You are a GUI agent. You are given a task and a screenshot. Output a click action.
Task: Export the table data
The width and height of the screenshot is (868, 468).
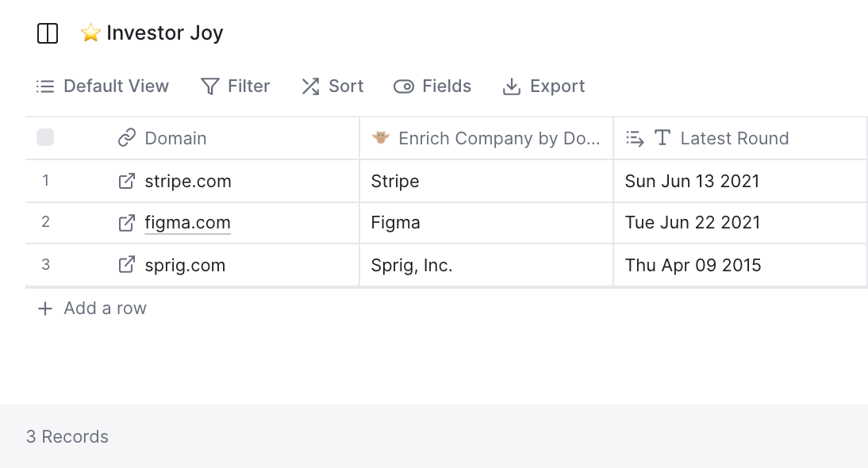pyautogui.click(x=543, y=86)
